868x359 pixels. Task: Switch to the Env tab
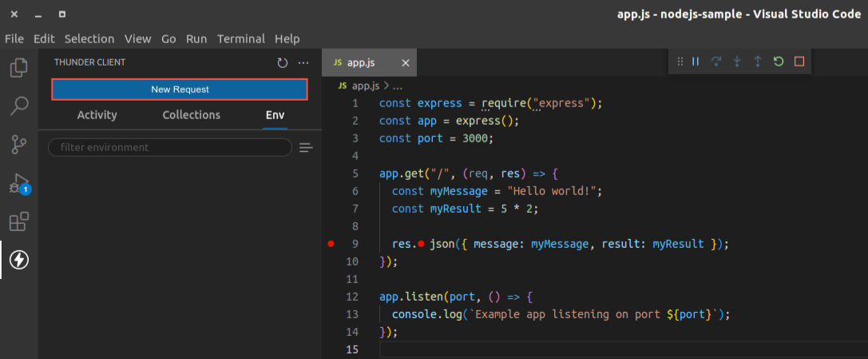pyautogui.click(x=275, y=115)
